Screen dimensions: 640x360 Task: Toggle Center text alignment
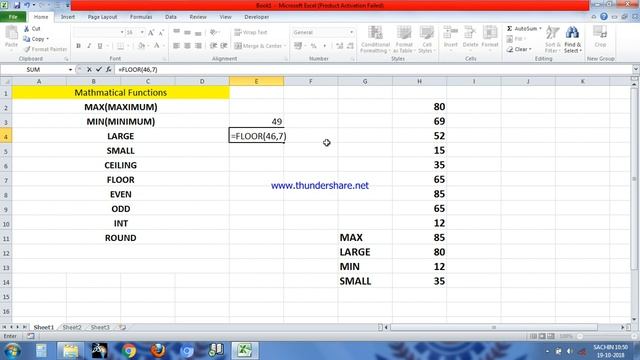187,46
